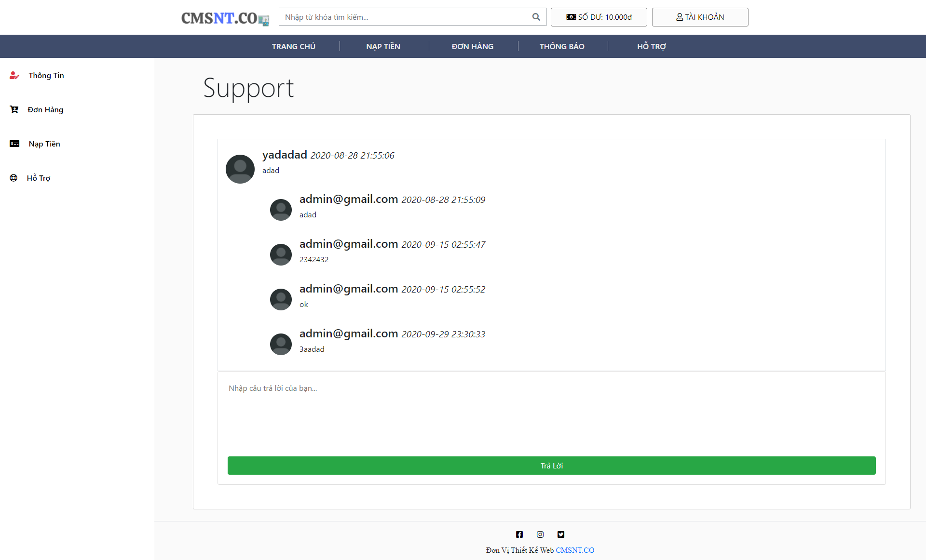Open the Instagram footer icon
Image resolution: width=926 pixels, height=560 pixels.
540,534
